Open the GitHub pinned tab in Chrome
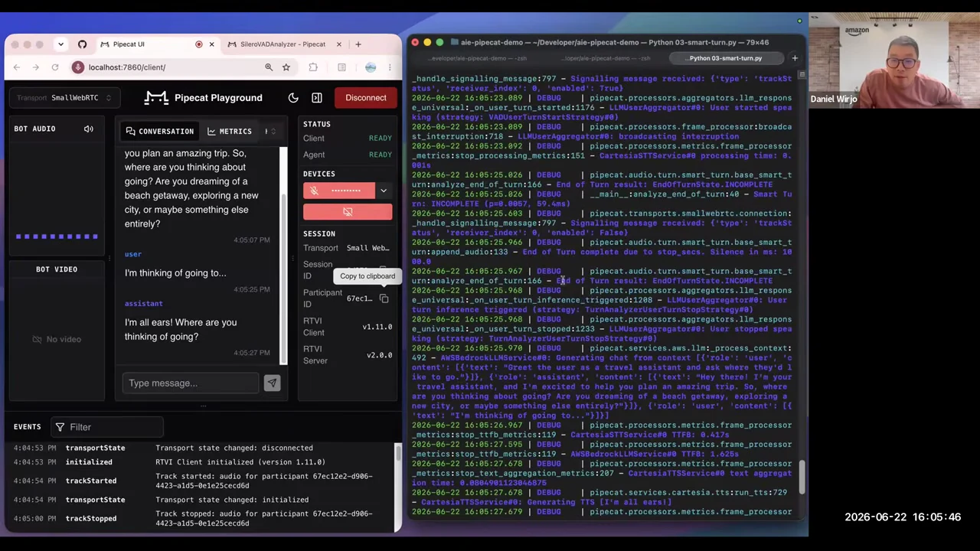Screen dimensions: 980x551 point(82,44)
